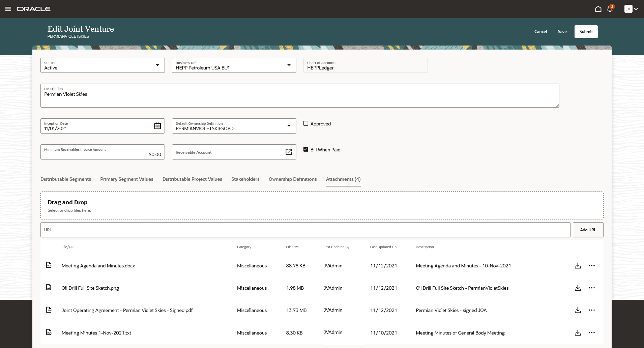Switch to the Stakeholders tab
Screen dimensions: 644x348
(245, 179)
